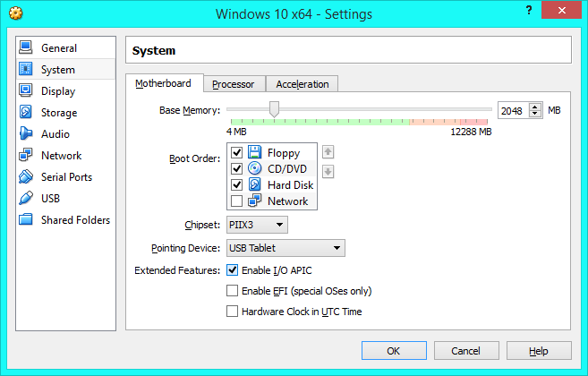Enable Network boot checkbox
Screen dimensions: 588x376
(236, 201)
